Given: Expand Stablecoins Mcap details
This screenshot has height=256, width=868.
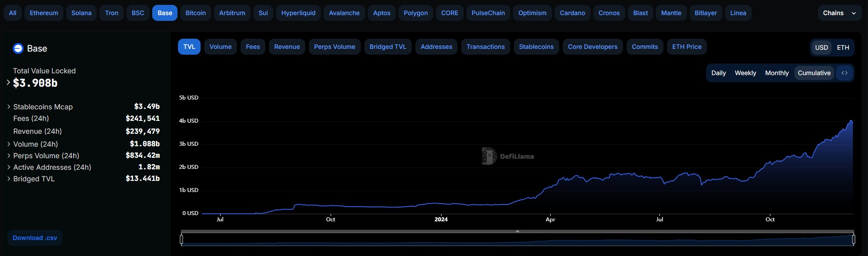Looking at the screenshot, I should point(9,107).
